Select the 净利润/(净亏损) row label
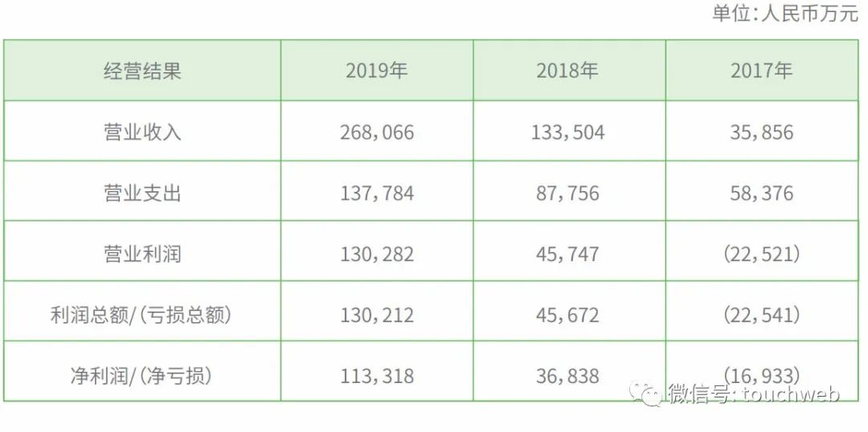This screenshot has width=868, height=432. [x=141, y=375]
